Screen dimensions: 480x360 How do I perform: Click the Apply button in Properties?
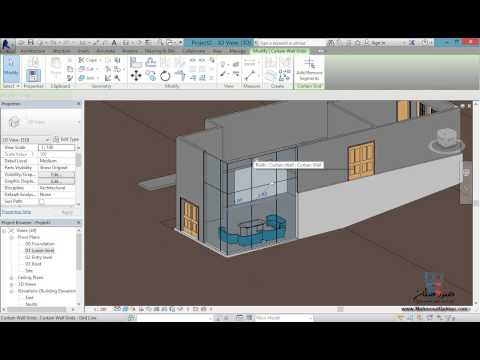point(67,212)
